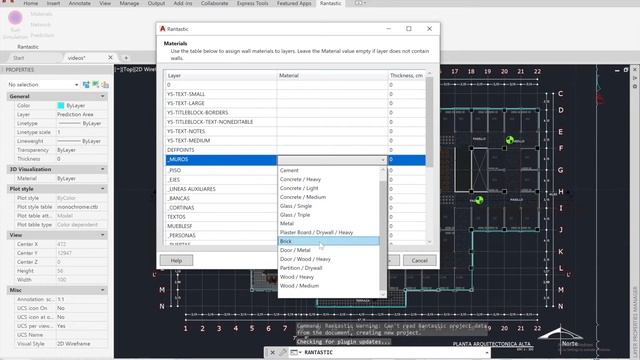Select the _CORTINAS layer row
This screenshot has height=360, width=640.
coord(221,208)
